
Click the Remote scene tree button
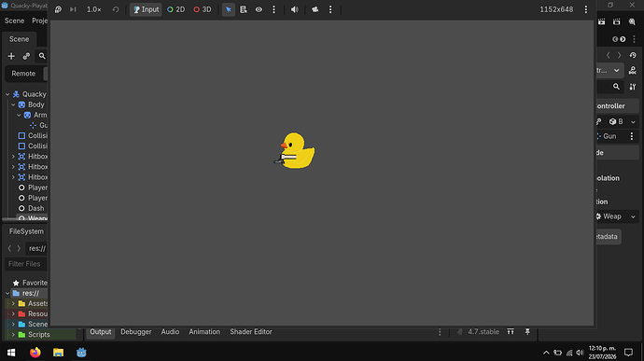point(23,74)
